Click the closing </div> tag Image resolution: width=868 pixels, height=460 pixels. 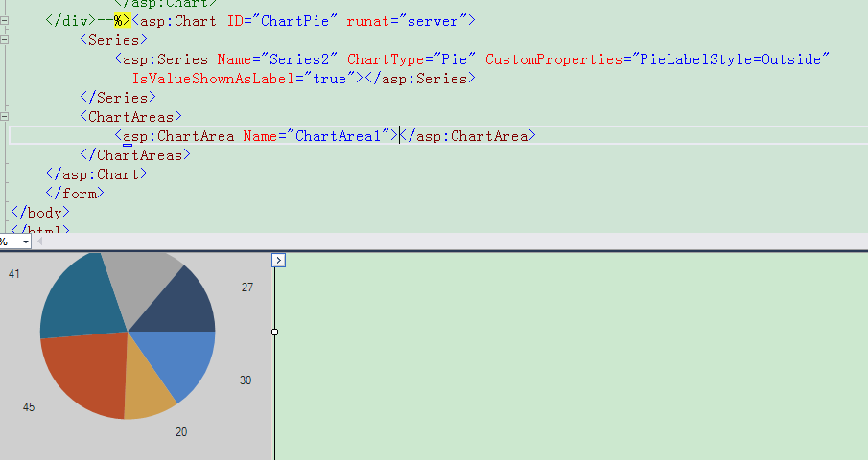pos(71,21)
